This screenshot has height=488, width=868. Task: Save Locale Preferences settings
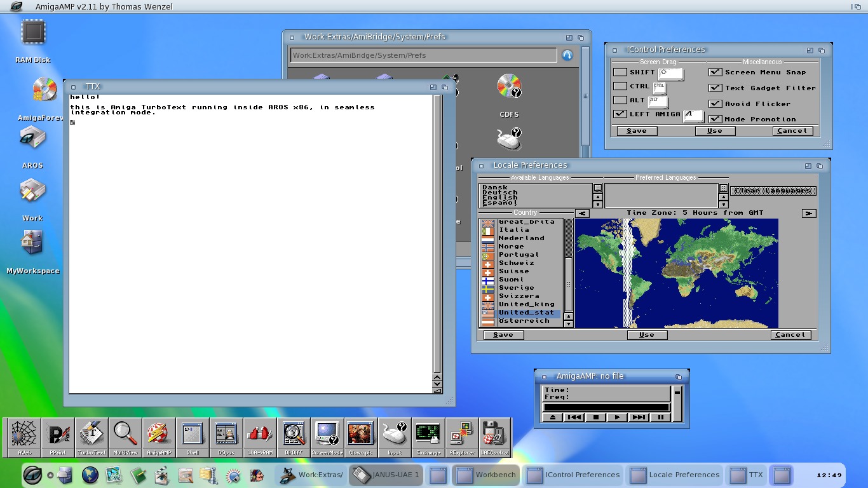coord(503,335)
